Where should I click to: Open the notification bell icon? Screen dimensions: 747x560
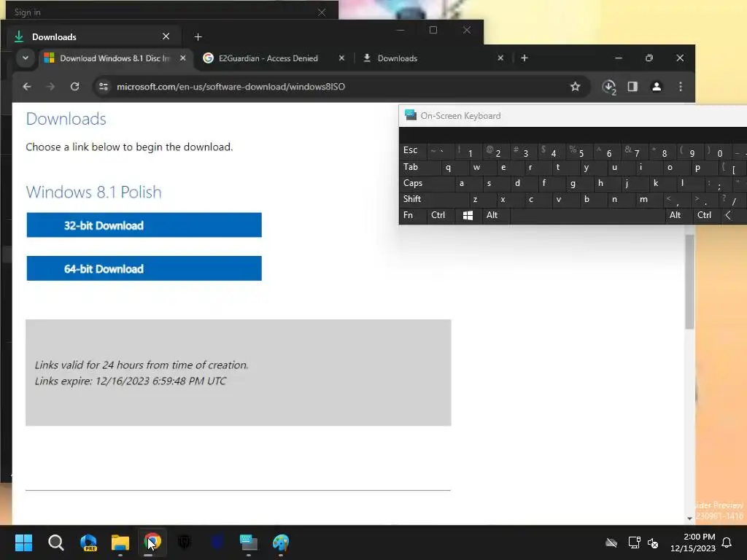[x=727, y=542]
